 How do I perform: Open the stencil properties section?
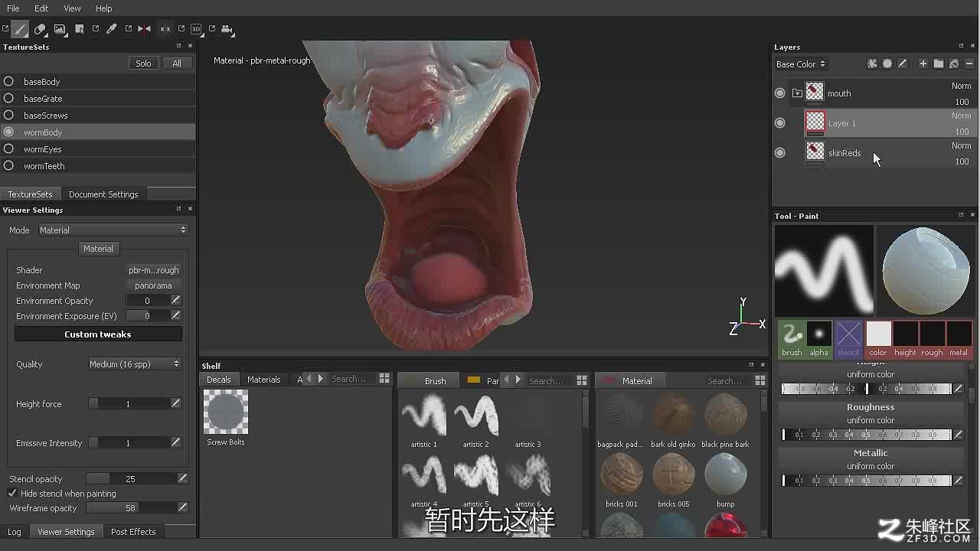(848, 339)
